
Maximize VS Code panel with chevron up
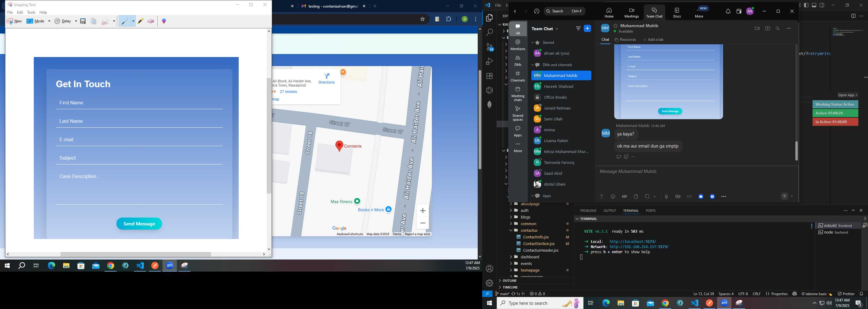[x=853, y=211]
